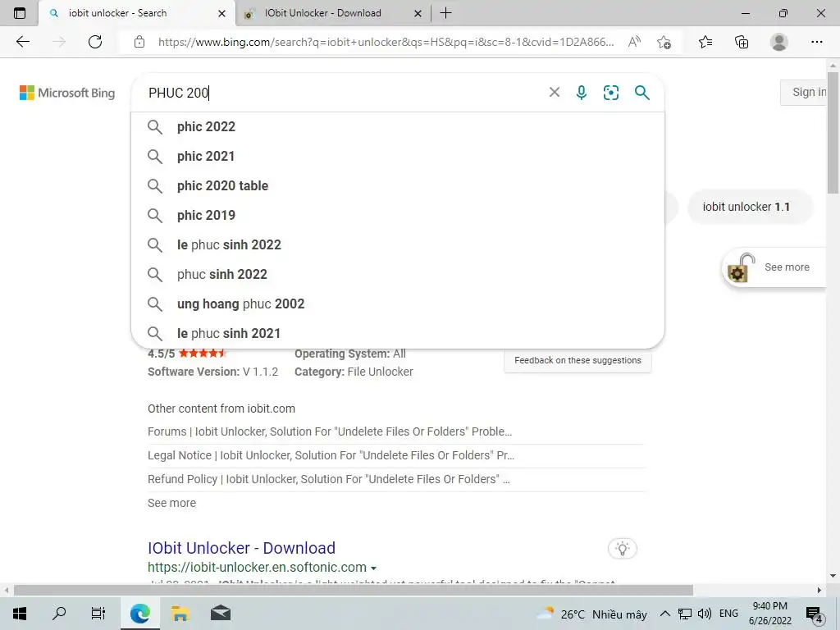Click the volume speaker tray icon

click(705, 614)
